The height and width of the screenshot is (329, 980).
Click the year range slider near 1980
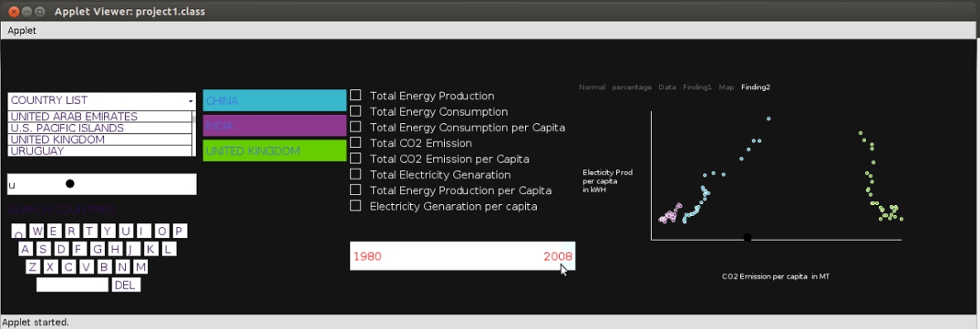coord(367,257)
